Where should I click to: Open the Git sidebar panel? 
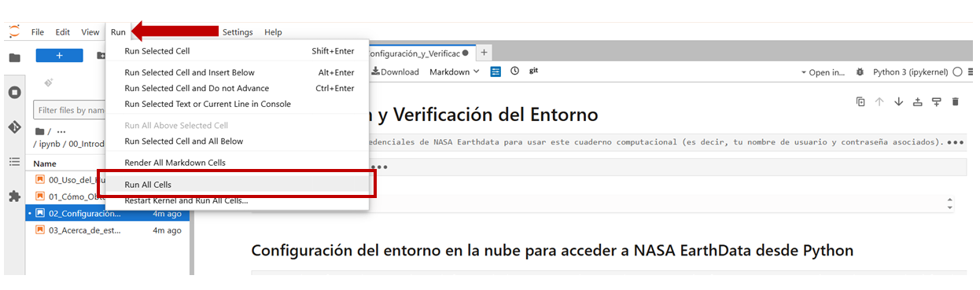(x=14, y=127)
